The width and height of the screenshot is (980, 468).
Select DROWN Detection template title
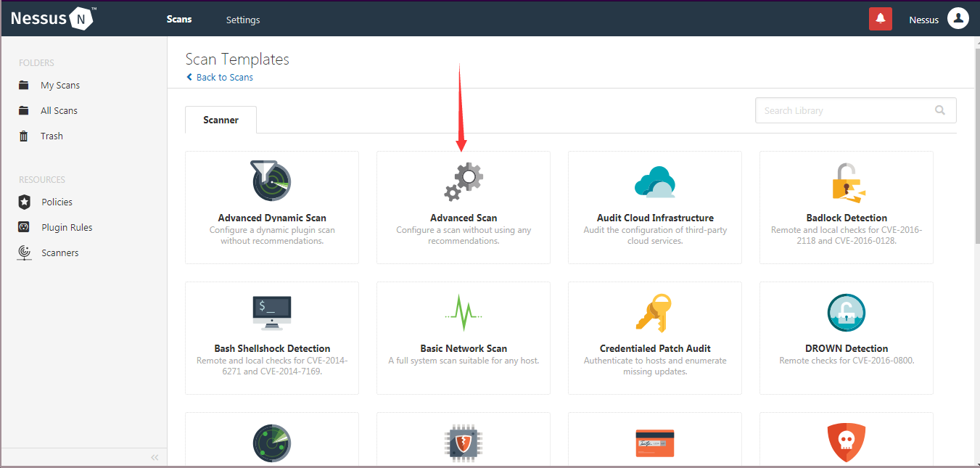tap(847, 348)
